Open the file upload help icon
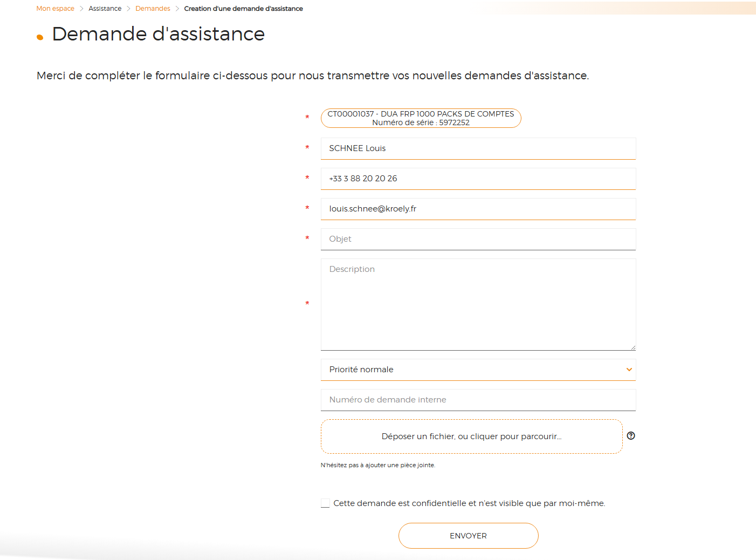The width and height of the screenshot is (756, 560). click(x=631, y=436)
